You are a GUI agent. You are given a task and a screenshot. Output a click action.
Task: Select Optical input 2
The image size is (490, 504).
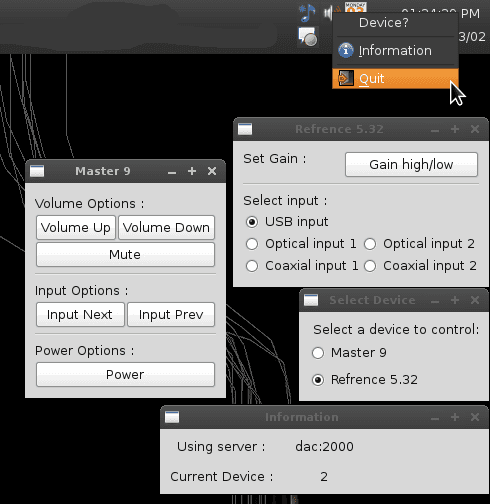point(370,244)
